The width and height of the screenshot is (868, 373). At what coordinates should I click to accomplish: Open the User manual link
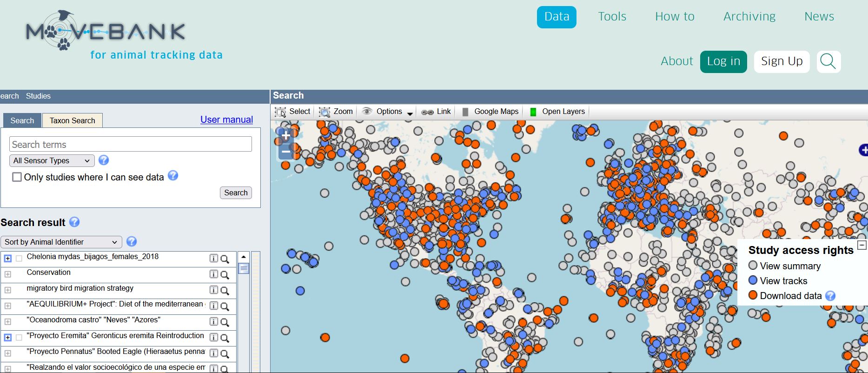[226, 120]
